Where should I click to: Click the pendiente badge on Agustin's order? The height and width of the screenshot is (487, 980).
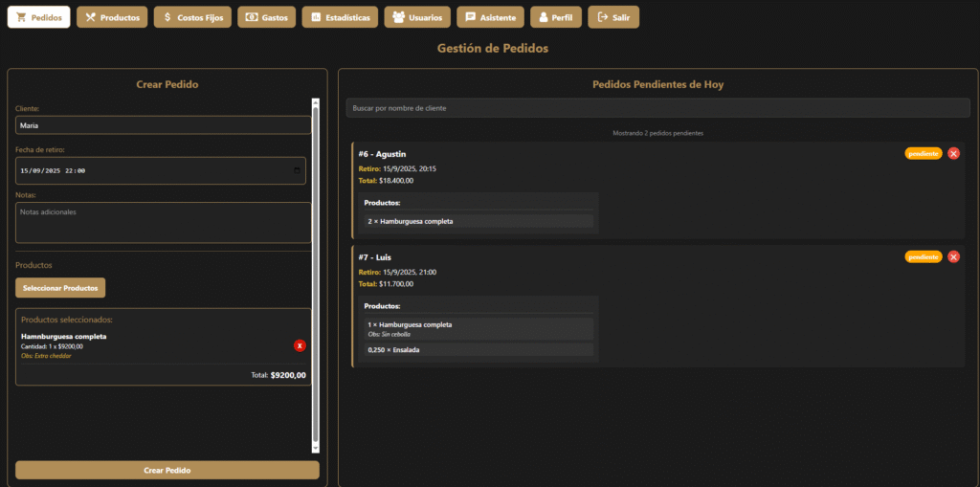coord(924,153)
